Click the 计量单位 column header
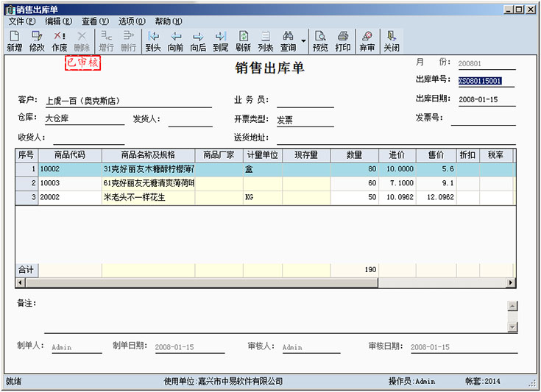The image size is (541, 392). click(263, 155)
